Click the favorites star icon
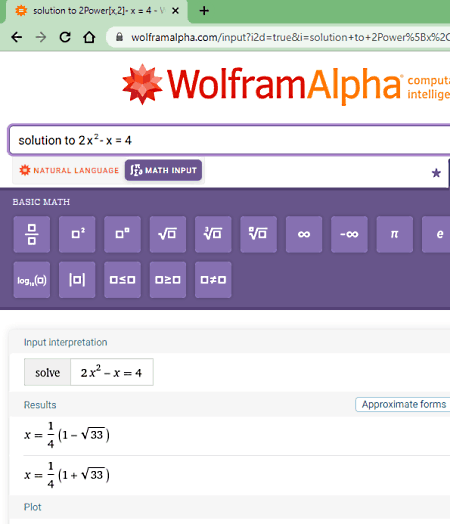This screenshot has height=524, width=450. [x=436, y=173]
